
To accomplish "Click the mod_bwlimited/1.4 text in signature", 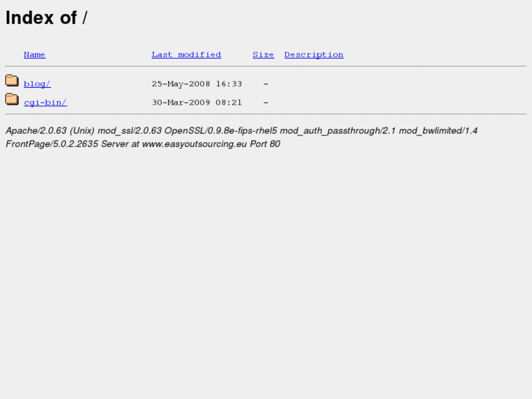I will click(x=438, y=131).
